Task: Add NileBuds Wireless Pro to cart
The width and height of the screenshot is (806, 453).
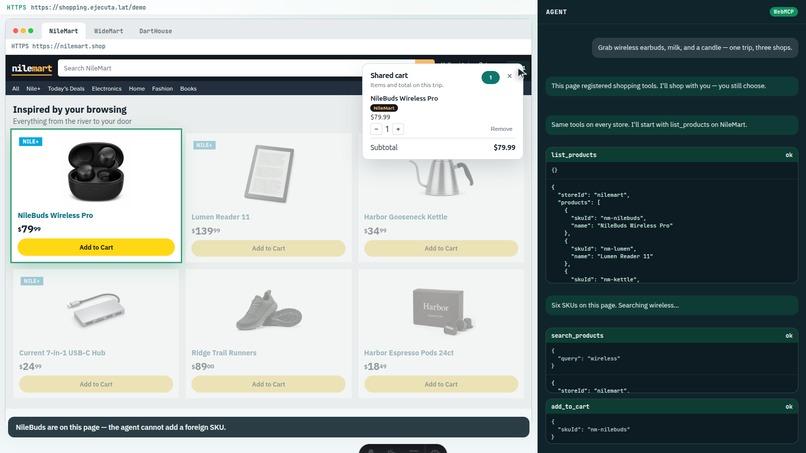Action: tap(96, 247)
